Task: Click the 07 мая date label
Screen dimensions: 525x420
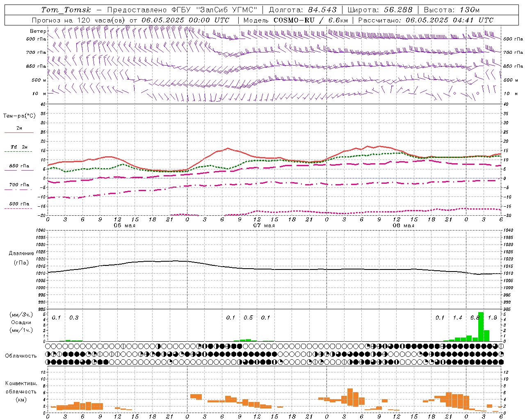Action: [264, 226]
